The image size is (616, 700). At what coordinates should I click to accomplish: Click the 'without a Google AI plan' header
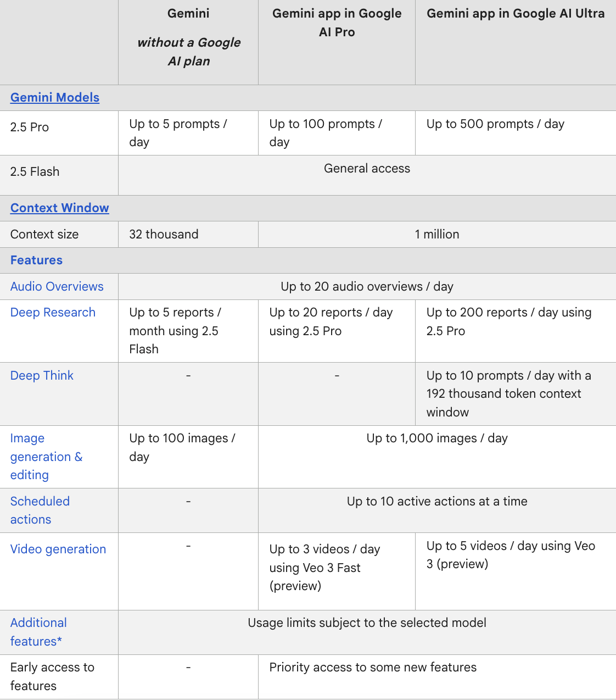189,52
